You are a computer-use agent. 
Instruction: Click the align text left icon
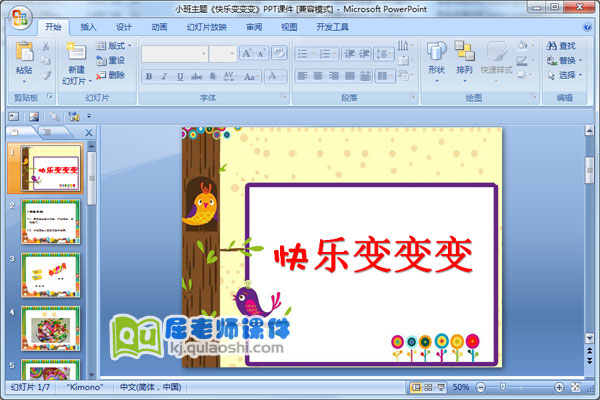pyautogui.click(x=302, y=76)
